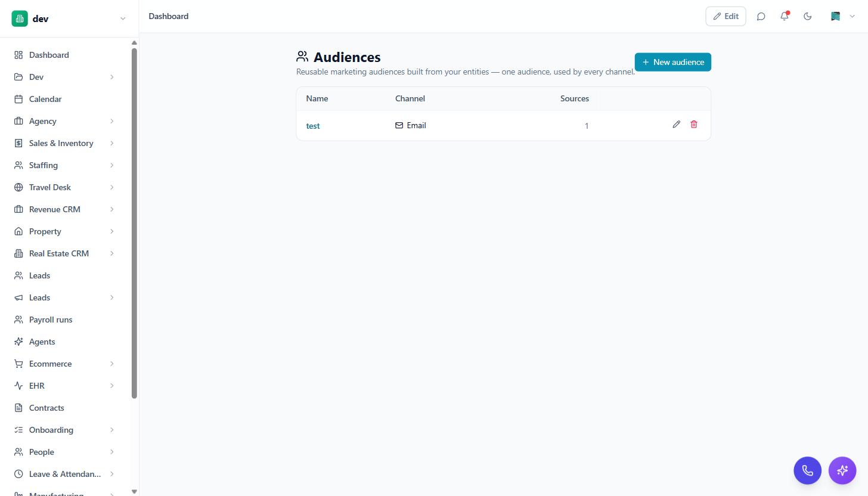Expand the Dev sidebar section

(111, 77)
